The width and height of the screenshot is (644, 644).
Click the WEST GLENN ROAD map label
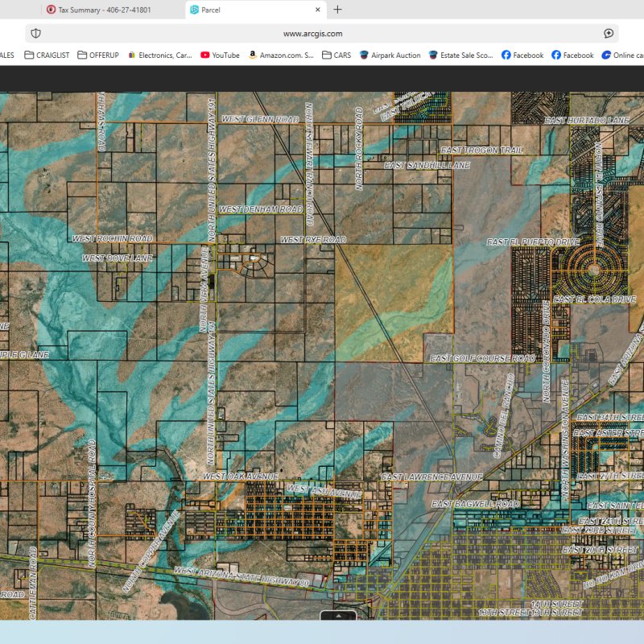pyautogui.click(x=260, y=119)
